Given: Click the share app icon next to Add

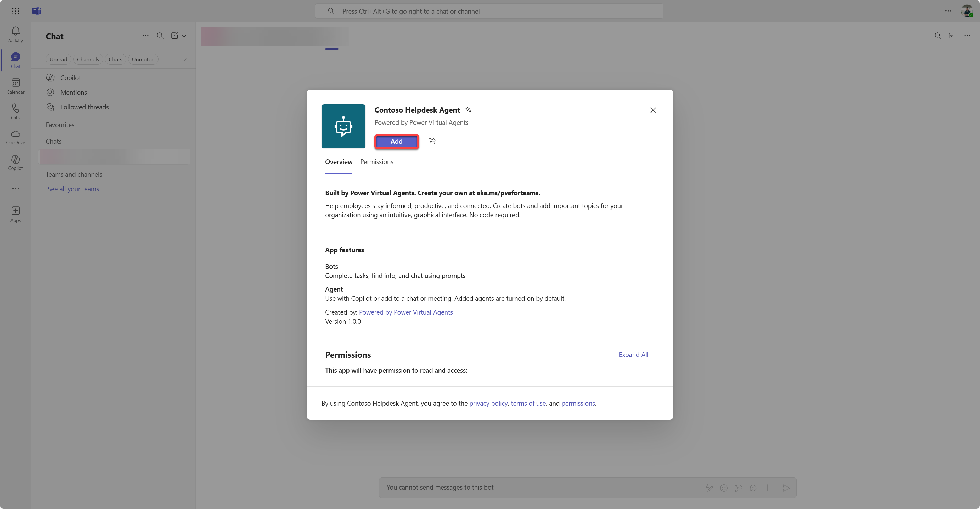Looking at the screenshot, I should [431, 141].
